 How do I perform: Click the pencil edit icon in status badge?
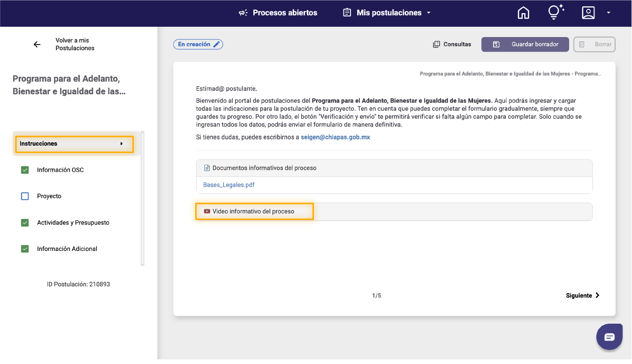[x=216, y=44]
